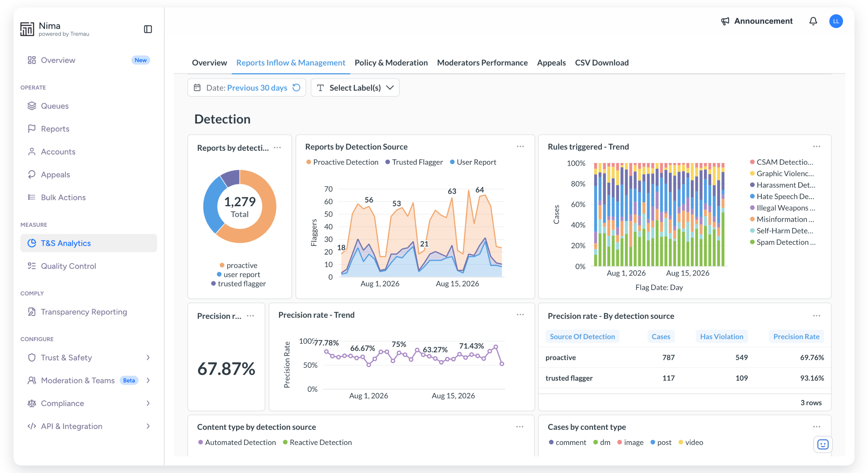Click the Announcement megaphone icon
The image size is (868, 473).
pyautogui.click(x=725, y=21)
